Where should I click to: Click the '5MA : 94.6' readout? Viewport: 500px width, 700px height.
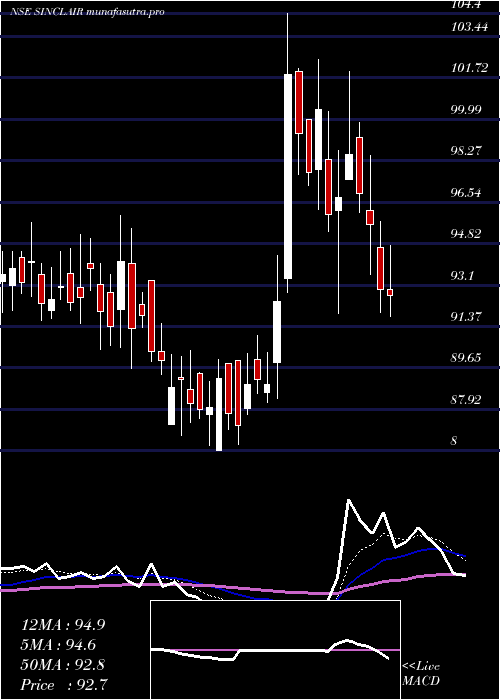click(x=59, y=645)
